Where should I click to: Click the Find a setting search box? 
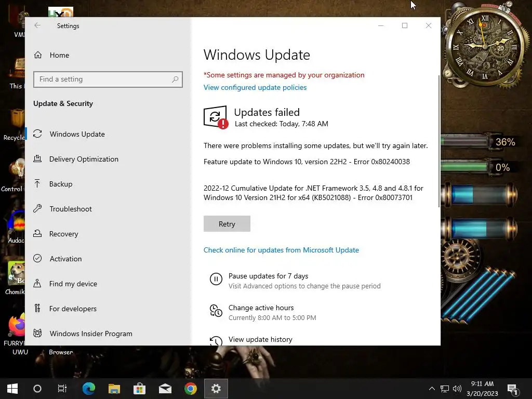[108, 79]
